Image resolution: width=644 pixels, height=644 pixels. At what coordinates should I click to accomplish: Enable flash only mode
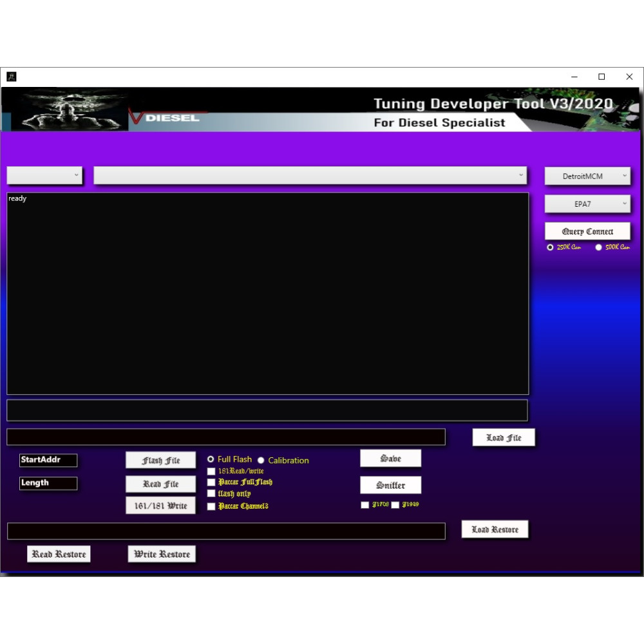coord(211,493)
